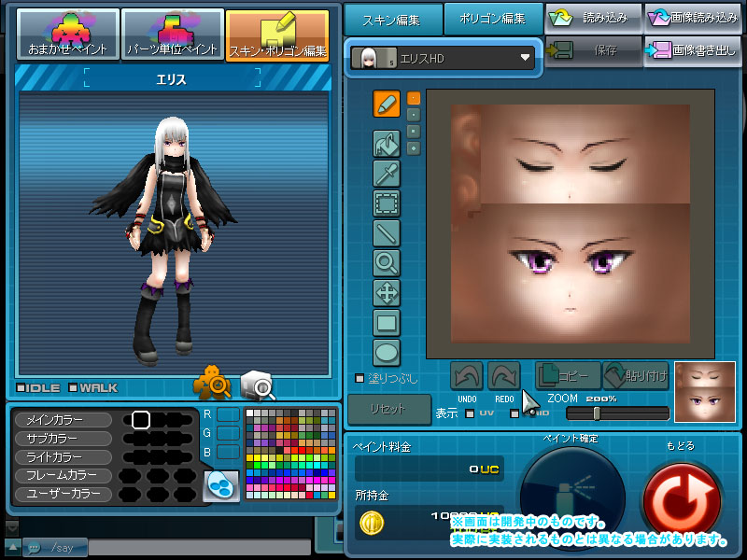Select the Pencil drawing tool
Viewport: 747px width, 560px height.
(x=387, y=104)
